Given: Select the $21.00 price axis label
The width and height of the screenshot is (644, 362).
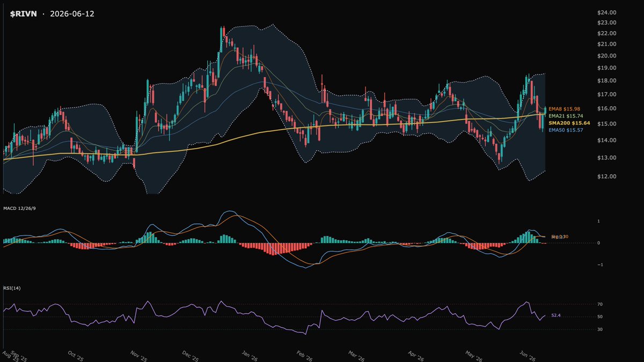Looking at the screenshot, I should (608, 44).
